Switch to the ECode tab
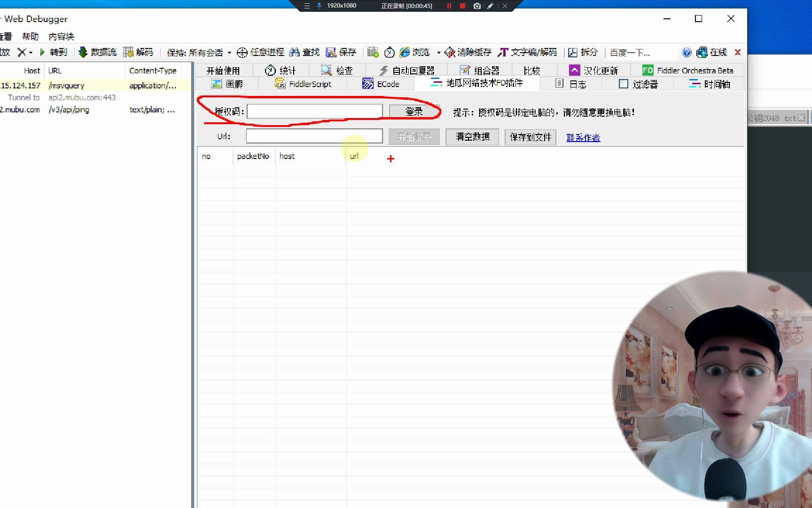Viewport: 812px width, 508px height. [381, 84]
